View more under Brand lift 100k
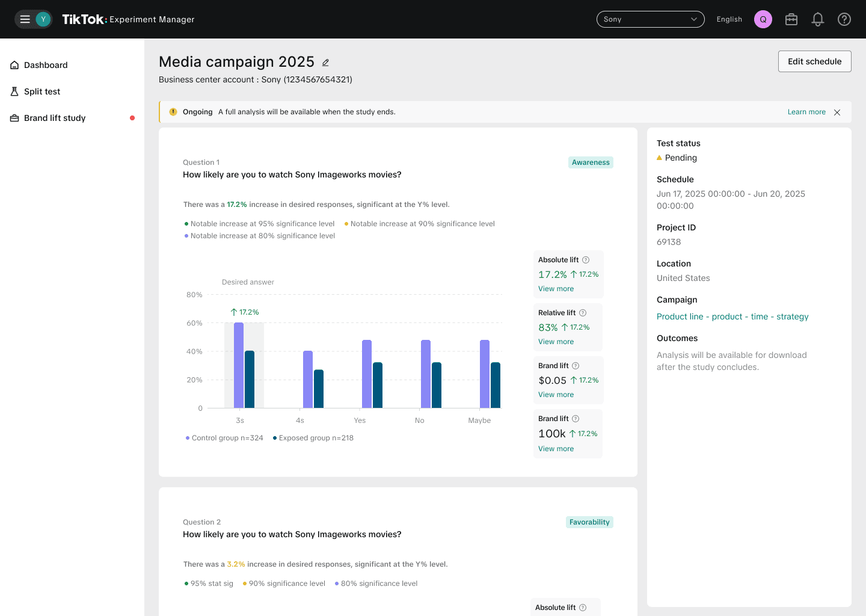866x616 pixels. point(556,449)
